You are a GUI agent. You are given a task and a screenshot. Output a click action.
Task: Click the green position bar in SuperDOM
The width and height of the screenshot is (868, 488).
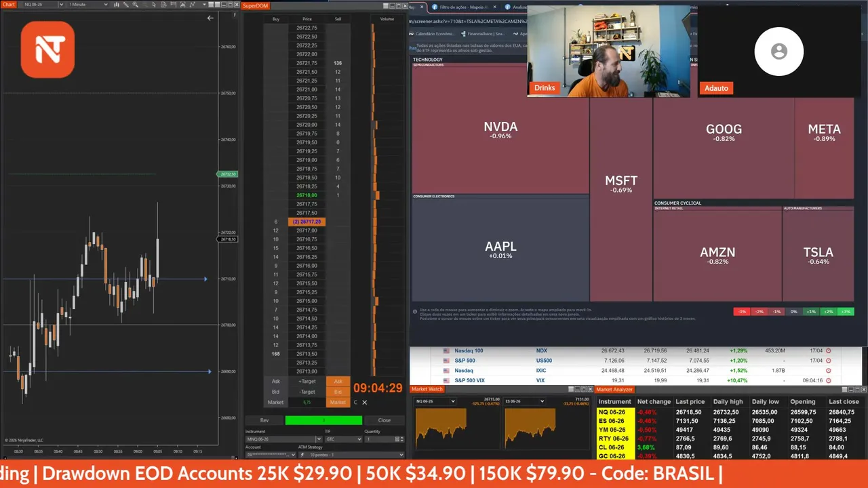tap(323, 420)
